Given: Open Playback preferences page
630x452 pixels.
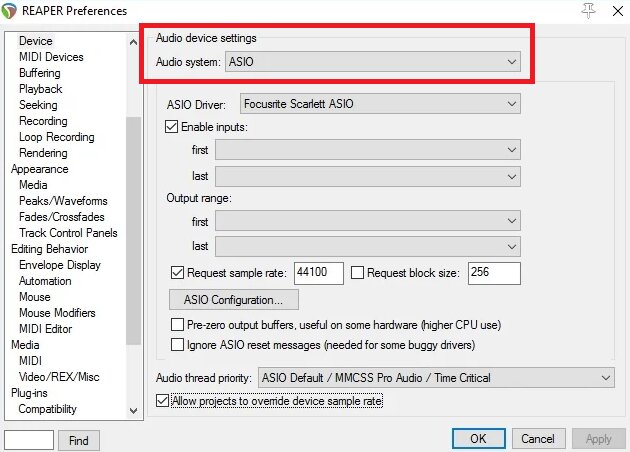Looking at the screenshot, I should (x=41, y=89).
